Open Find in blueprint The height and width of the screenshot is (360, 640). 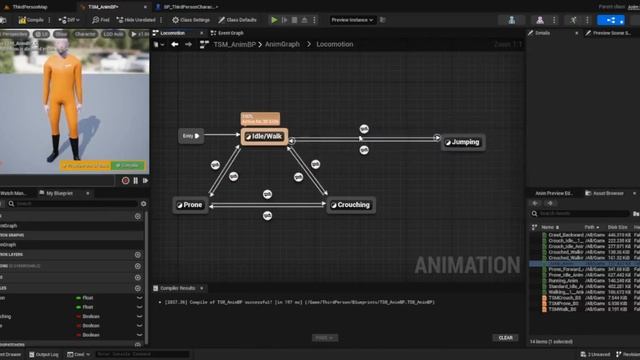click(x=101, y=20)
